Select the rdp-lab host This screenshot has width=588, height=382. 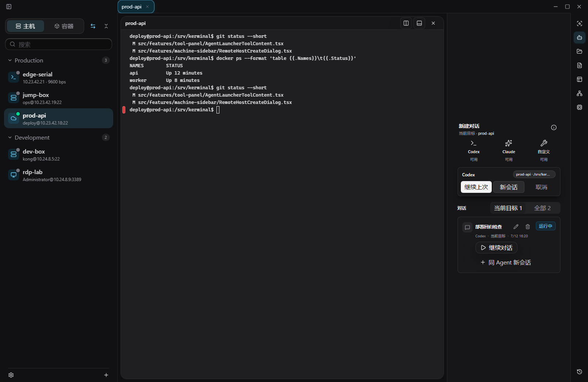58,175
